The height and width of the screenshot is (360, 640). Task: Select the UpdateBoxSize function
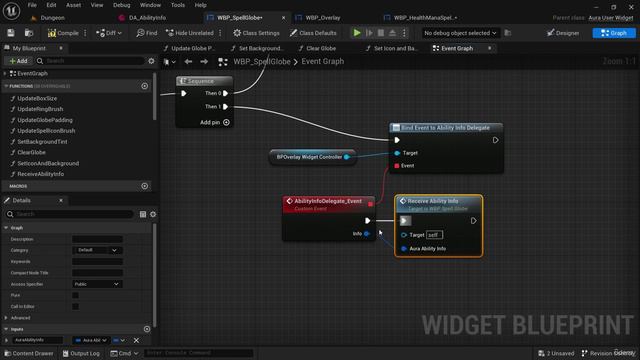click(37, 98)
